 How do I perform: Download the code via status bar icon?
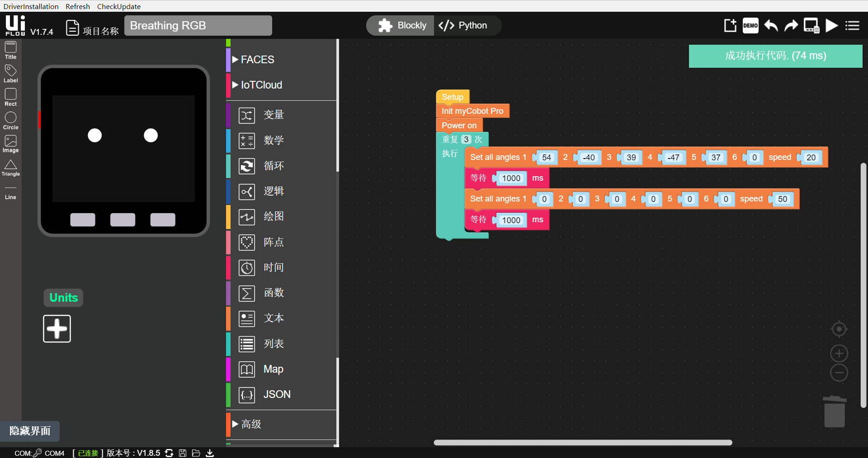(210, 453)
